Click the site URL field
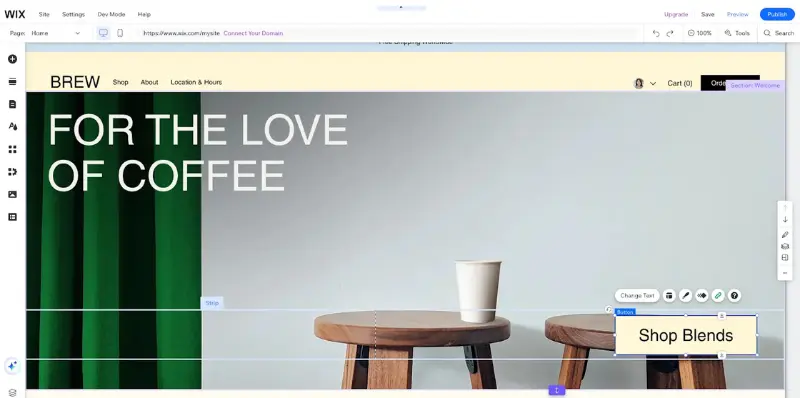 tap(181, 33)
